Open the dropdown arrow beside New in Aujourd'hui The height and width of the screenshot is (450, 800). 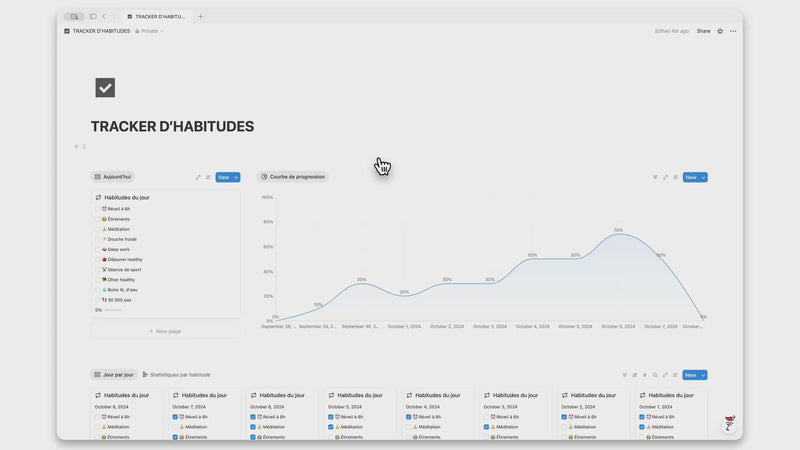point(236,177)
